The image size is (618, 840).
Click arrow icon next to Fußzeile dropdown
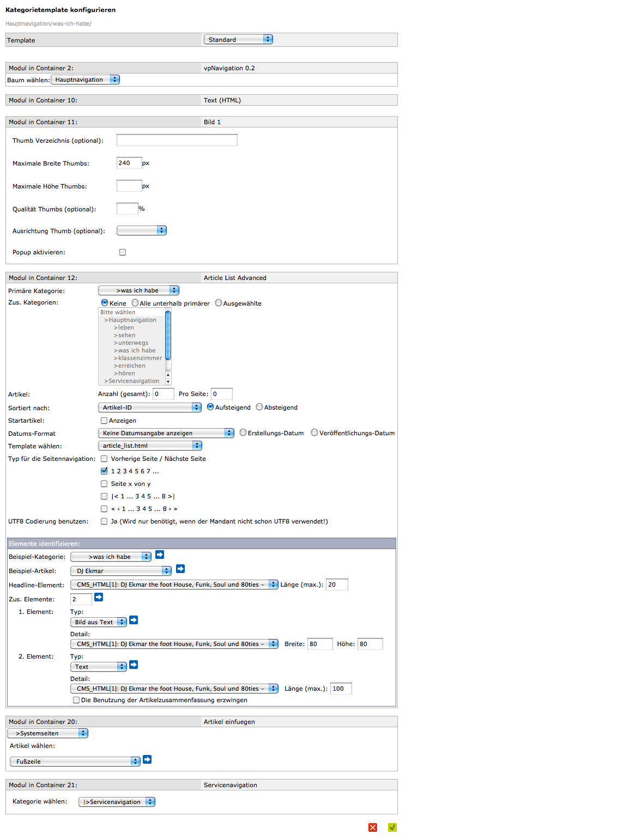coord(147,759)
